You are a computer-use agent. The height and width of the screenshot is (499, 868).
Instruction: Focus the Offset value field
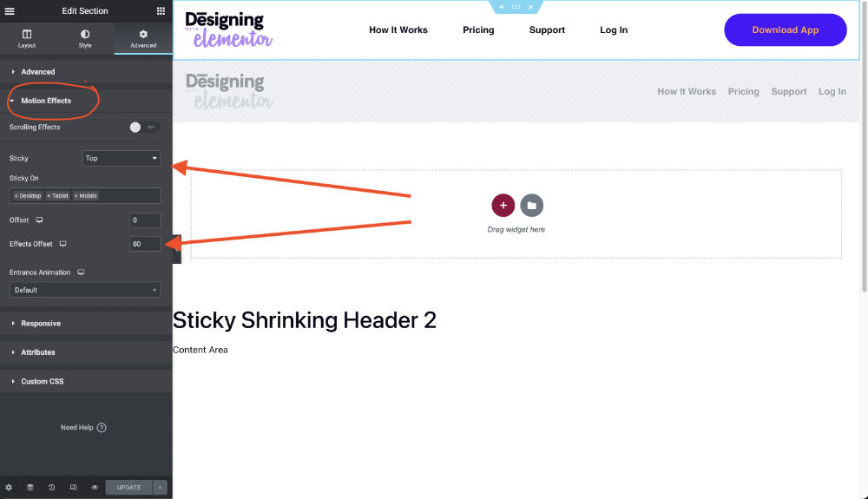pyautogui.click(x=145, y=220)
